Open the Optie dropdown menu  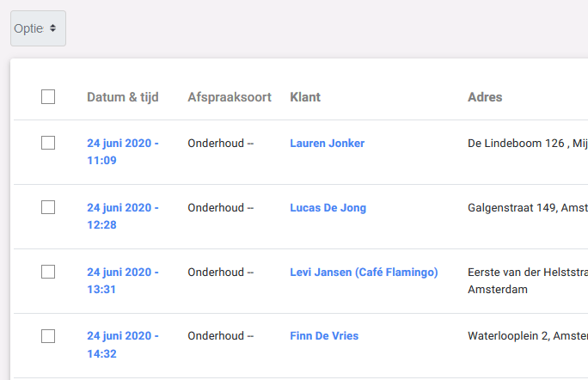pos(38,28)
